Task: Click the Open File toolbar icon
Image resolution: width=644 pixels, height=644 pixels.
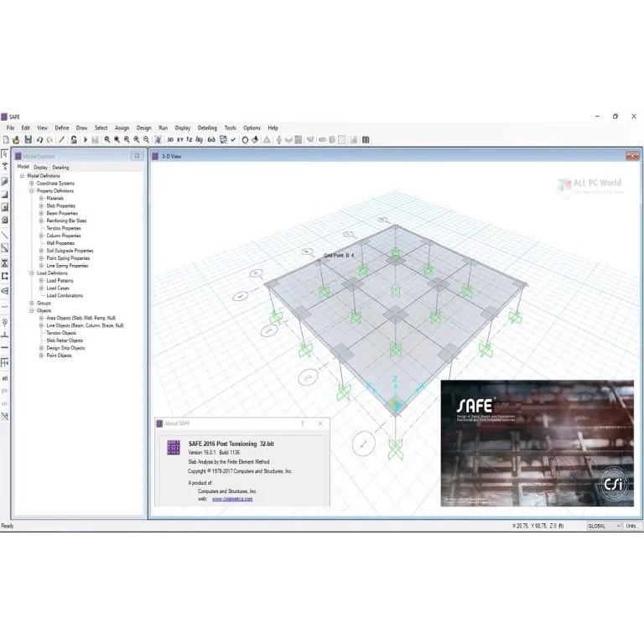Action: pos(17,140)
